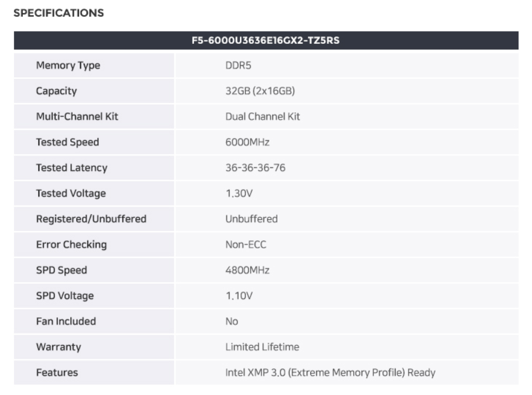Select the Registered/Unbuffered label
The height and width of the screenshot is (395, 532).
click(x=91, y=219)
